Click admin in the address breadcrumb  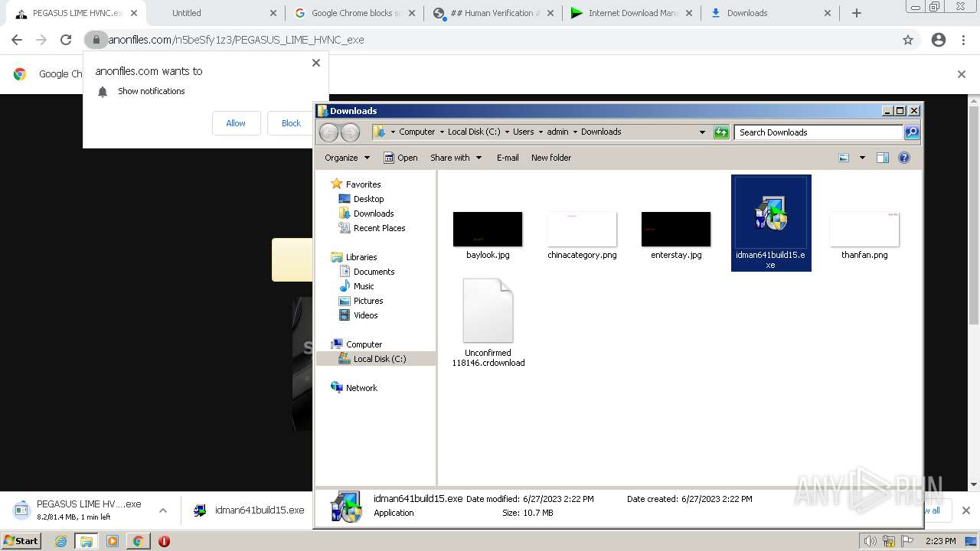557,132
